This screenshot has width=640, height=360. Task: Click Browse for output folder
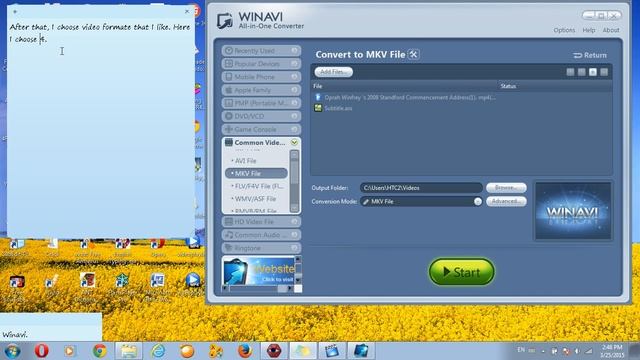506,188
